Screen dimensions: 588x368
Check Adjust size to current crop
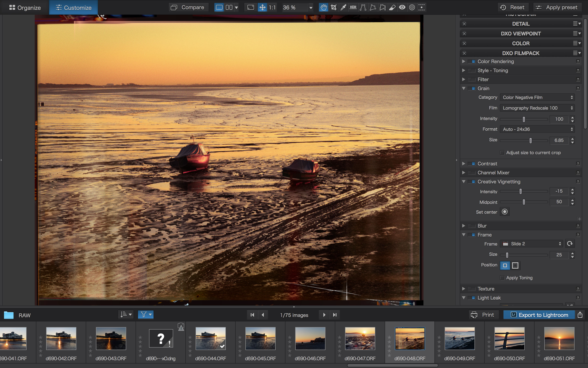pos(502,153)
